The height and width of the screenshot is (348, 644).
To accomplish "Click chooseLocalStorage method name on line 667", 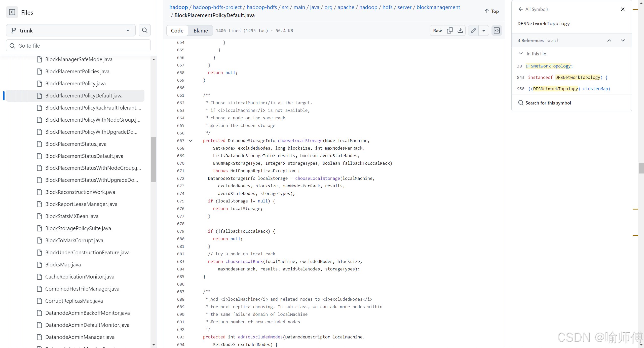I will pos(300,141).
